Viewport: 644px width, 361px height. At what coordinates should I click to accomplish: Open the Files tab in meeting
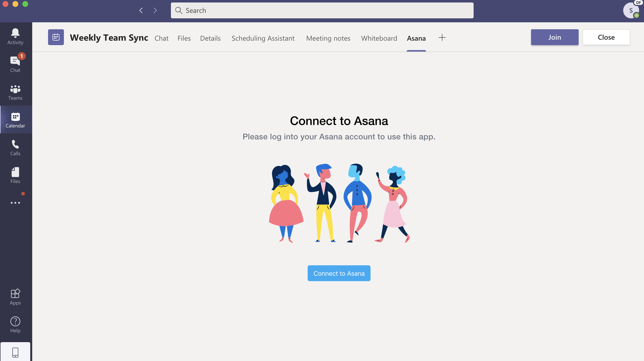coord(184,38)
